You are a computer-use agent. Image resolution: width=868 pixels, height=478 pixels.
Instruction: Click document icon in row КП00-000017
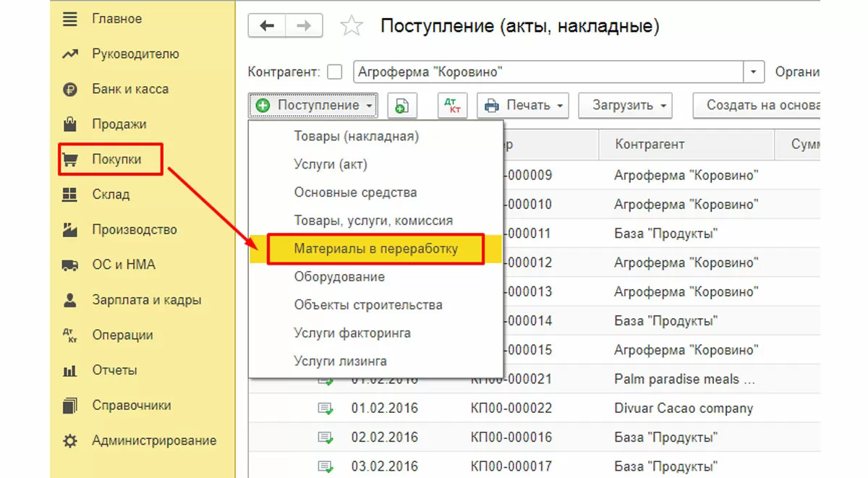325,466
